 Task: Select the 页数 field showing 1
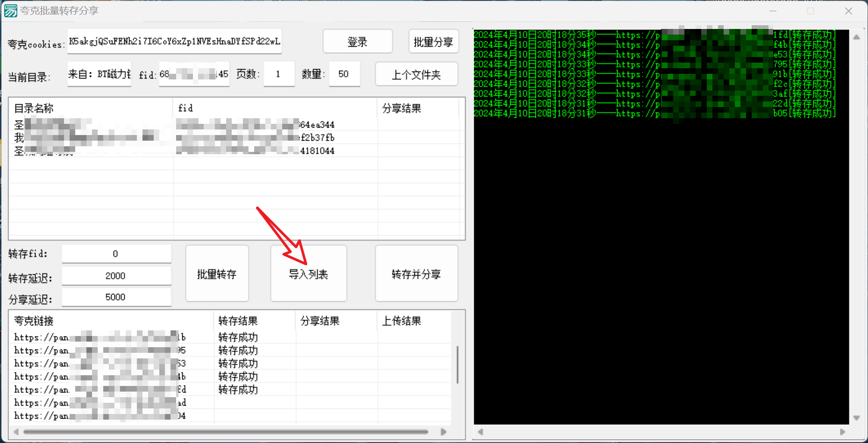pyautogui.click(x=279, y=74)
